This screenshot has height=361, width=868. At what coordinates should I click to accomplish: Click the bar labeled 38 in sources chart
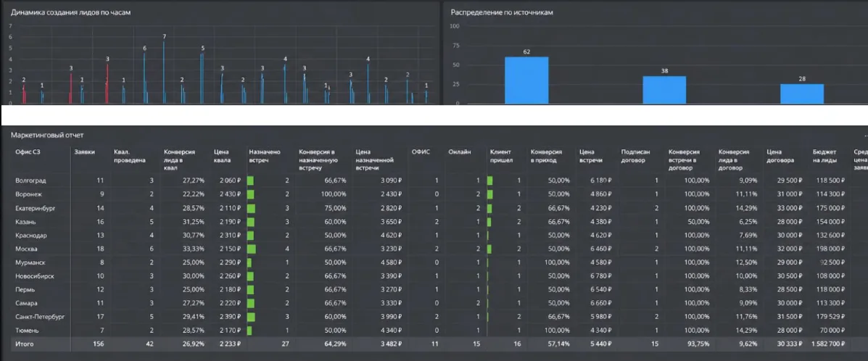tap(664, 90)
